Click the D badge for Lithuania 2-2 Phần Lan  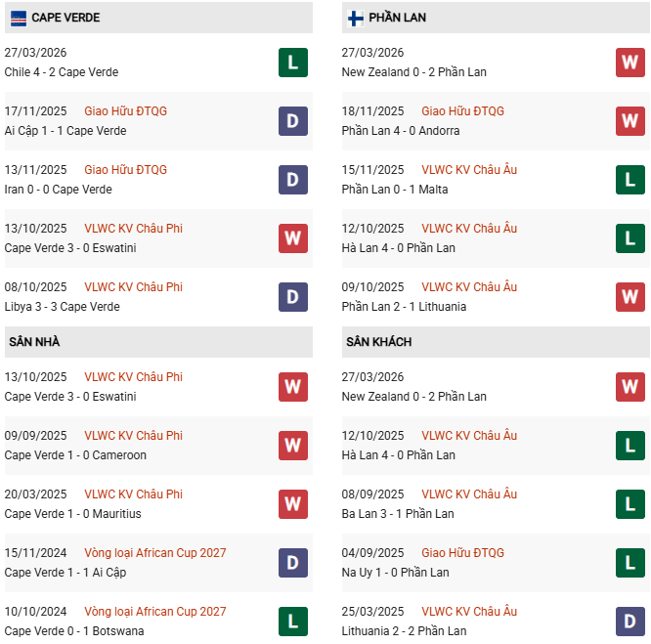coord(630,622)
